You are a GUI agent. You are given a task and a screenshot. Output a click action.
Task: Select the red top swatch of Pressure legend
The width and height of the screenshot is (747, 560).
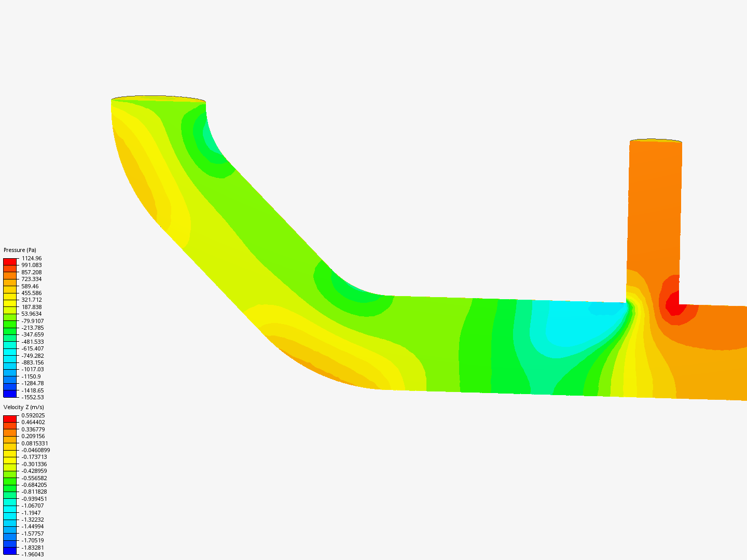pos(10,262)
